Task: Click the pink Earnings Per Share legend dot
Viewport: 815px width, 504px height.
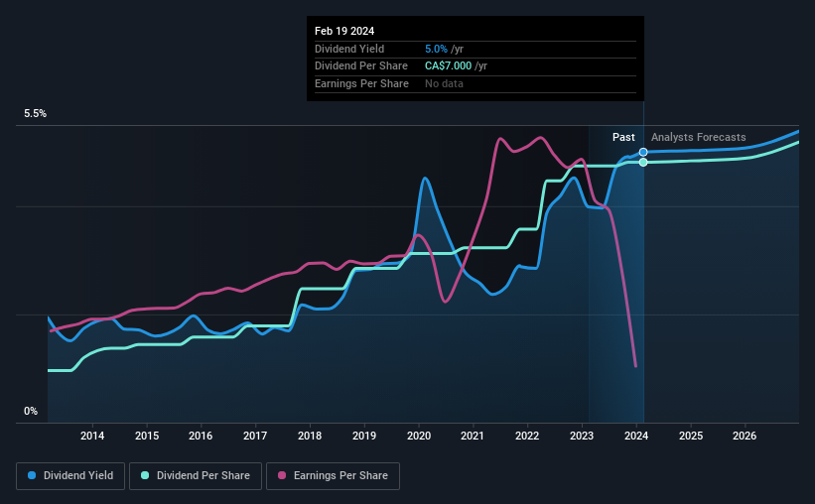Action: (282, 476)
